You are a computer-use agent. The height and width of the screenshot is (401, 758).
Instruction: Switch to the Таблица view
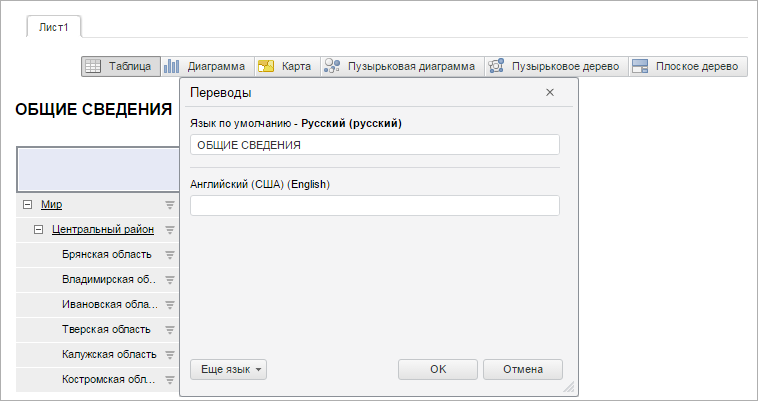119,66
